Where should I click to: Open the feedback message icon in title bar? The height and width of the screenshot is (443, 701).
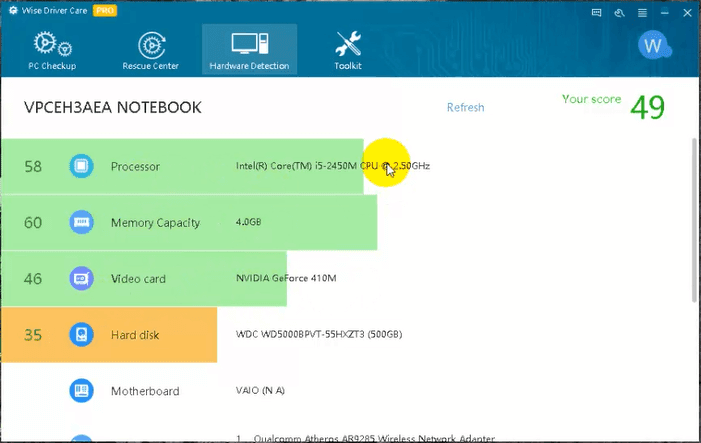596,13
